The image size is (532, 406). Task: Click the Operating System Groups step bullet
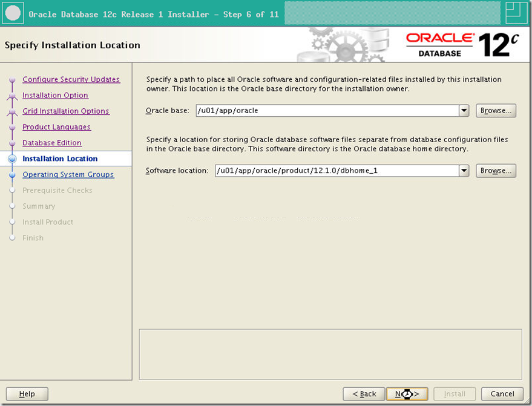click(x=12, y=175)
